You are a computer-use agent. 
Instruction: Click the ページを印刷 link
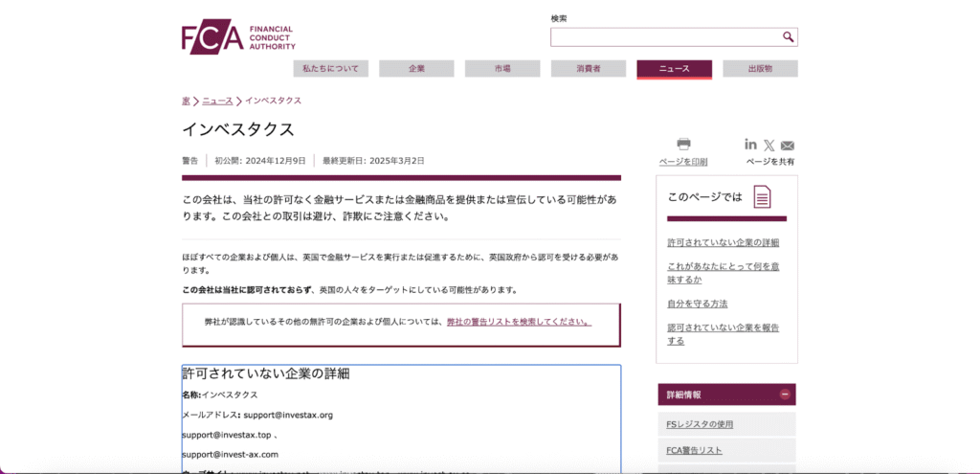(683, 162)
